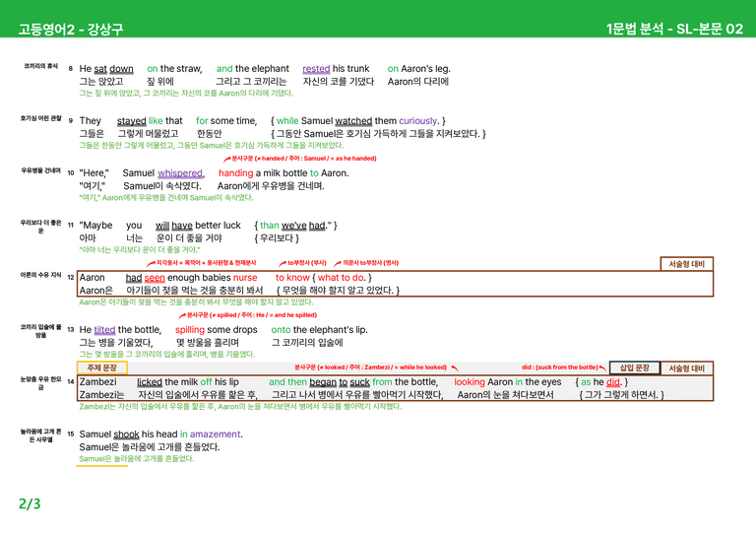Click the '삽입 문장' label box
The width and height of the screenshot is (756, 535).
[x=634, y=368]
